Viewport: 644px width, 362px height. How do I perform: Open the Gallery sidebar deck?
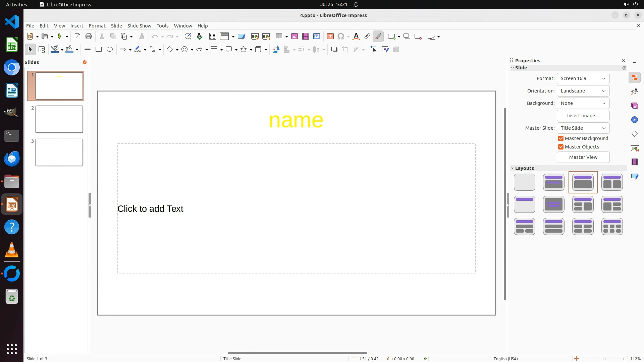point(634,106)
